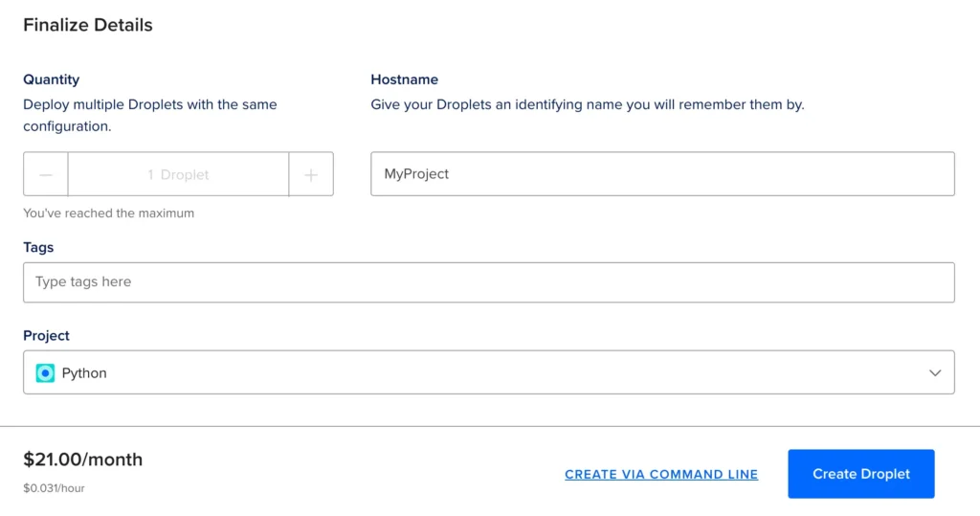Screen dimensions: 980x516
Task: Click the Create Droplet button
Action: point(860,474)
